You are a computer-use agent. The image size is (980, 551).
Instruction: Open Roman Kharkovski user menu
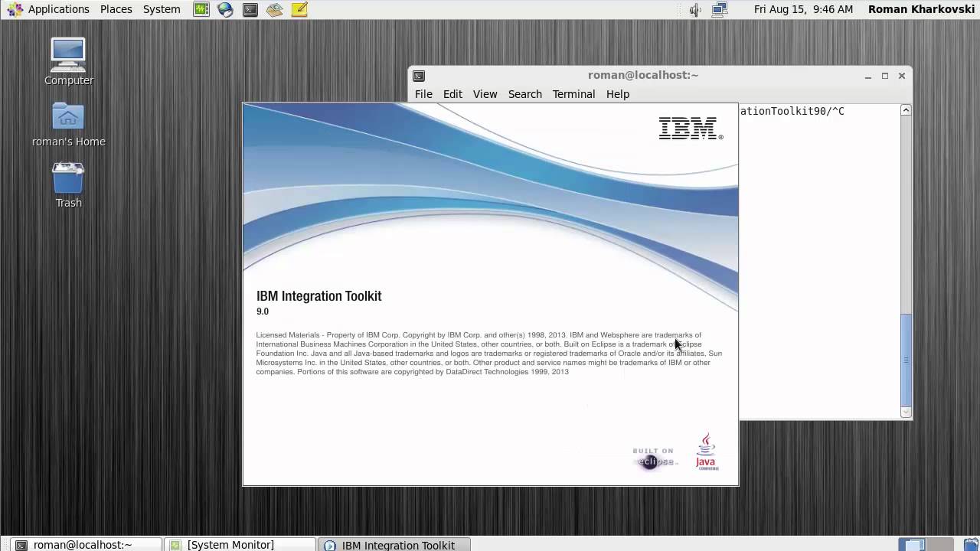pos(921,9)
